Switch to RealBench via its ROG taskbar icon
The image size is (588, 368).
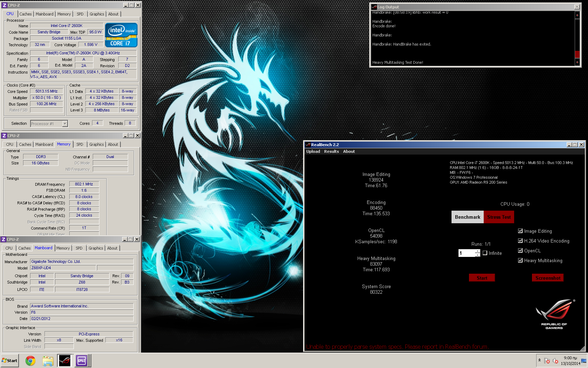(64, 361)
